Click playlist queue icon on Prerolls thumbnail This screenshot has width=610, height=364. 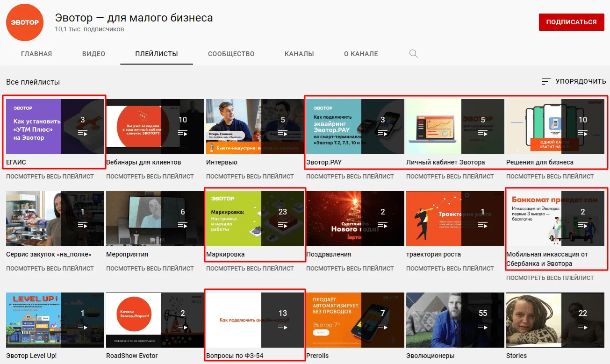tap(383, 327)
